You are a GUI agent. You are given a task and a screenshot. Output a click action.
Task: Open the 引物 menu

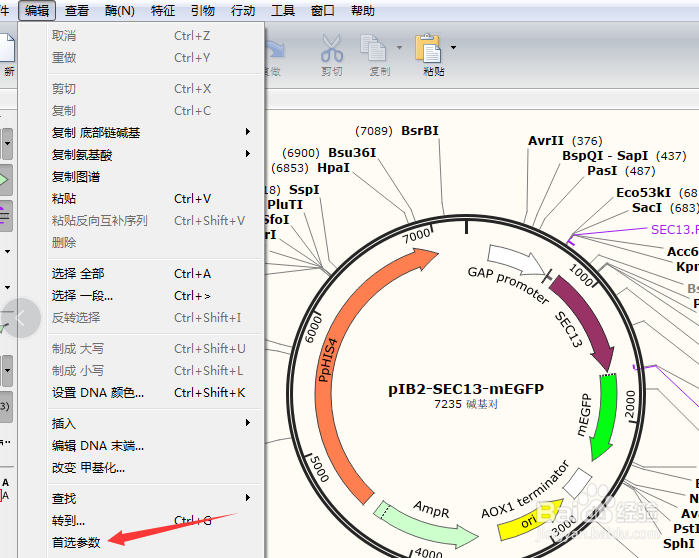point(203,10)
